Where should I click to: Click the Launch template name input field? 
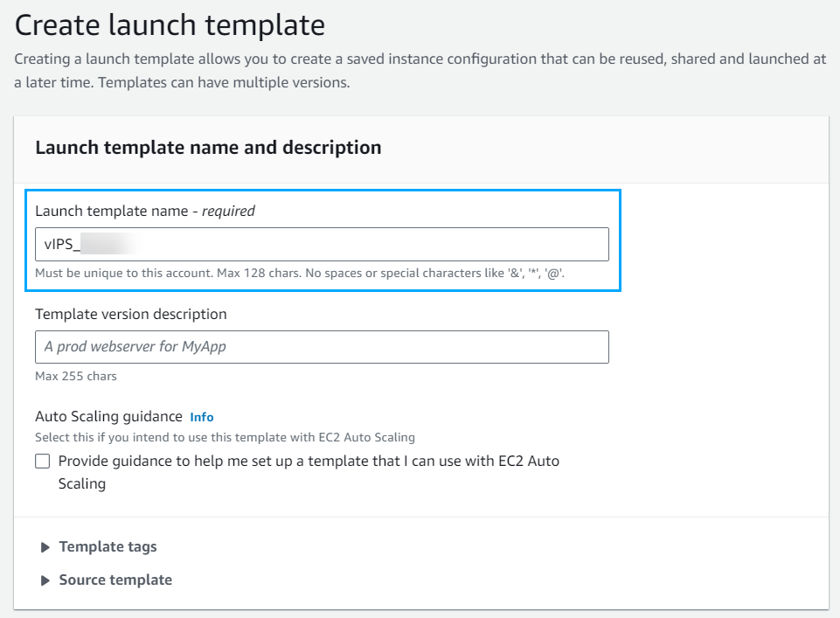coord(322,244)
